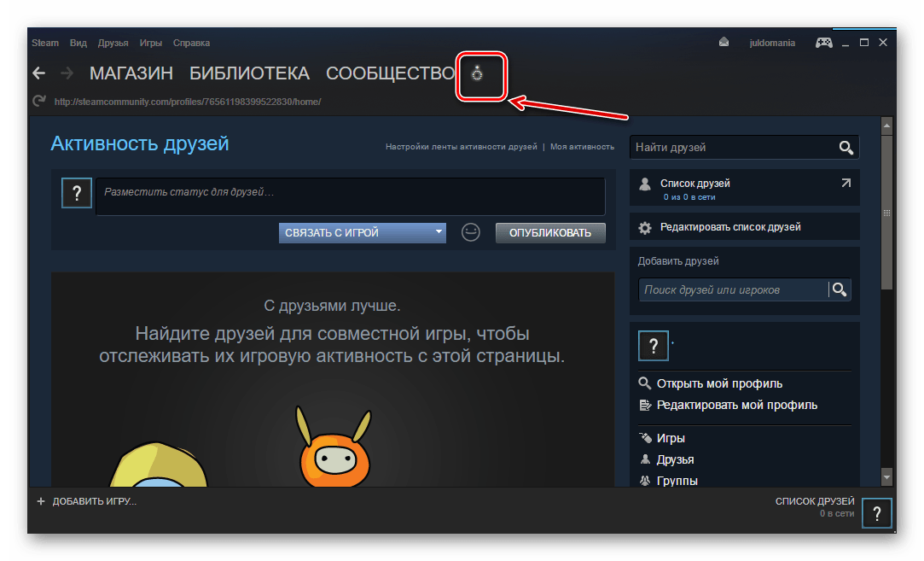Screen dimensions: 924x561
Task: Click the steamcommunity URL address bar
Action: click(x=188, y=102)
